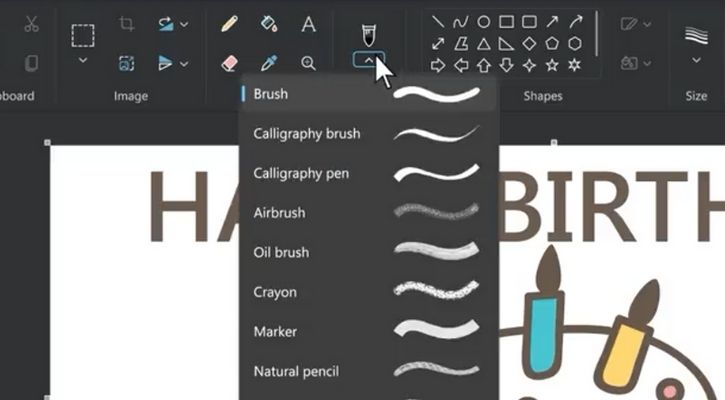Click the Copy icon below Cut

click(31, 63)
